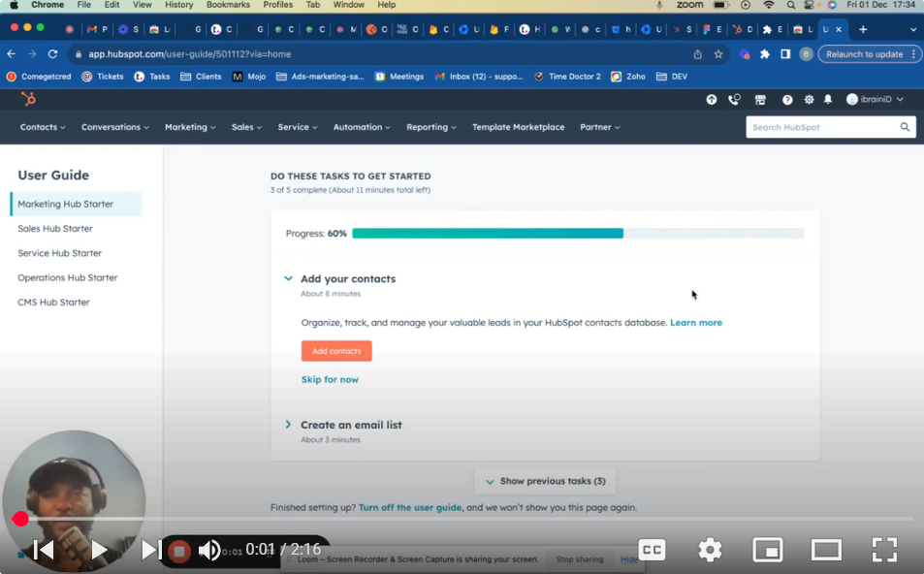
Task: Open Spotlight search in the menu bar
Action: (791, 5)
